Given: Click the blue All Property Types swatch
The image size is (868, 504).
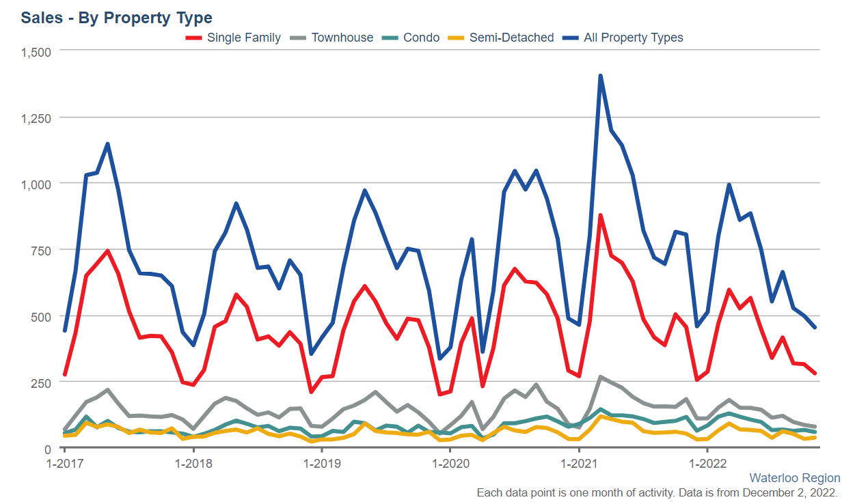Looking at the screenshot, I should tap(570, 38).
